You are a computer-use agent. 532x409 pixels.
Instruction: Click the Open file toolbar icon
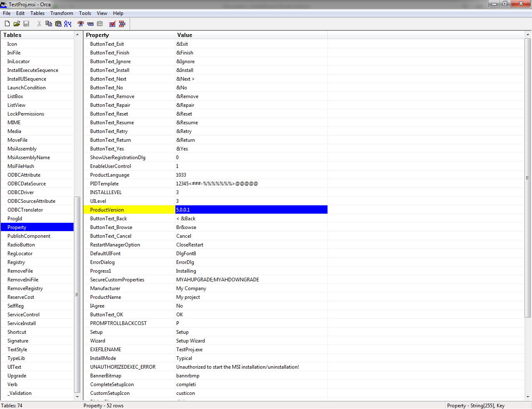tap(17, 24)
